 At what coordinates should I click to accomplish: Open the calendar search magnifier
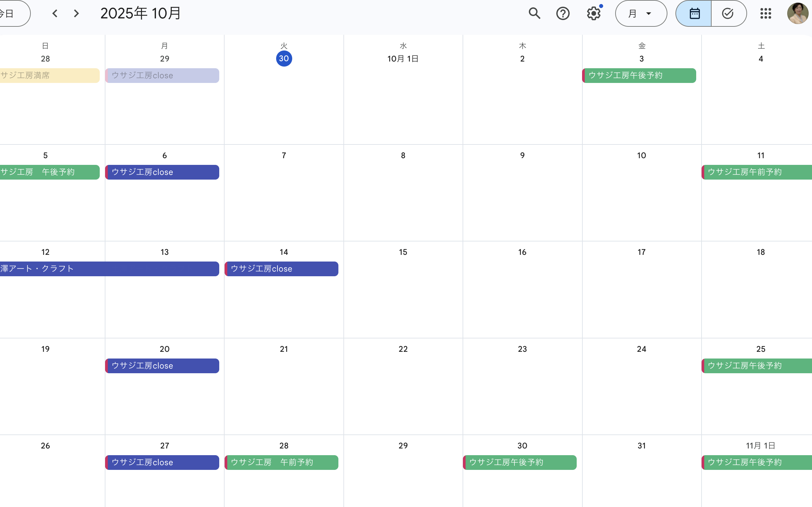(534, 13)
